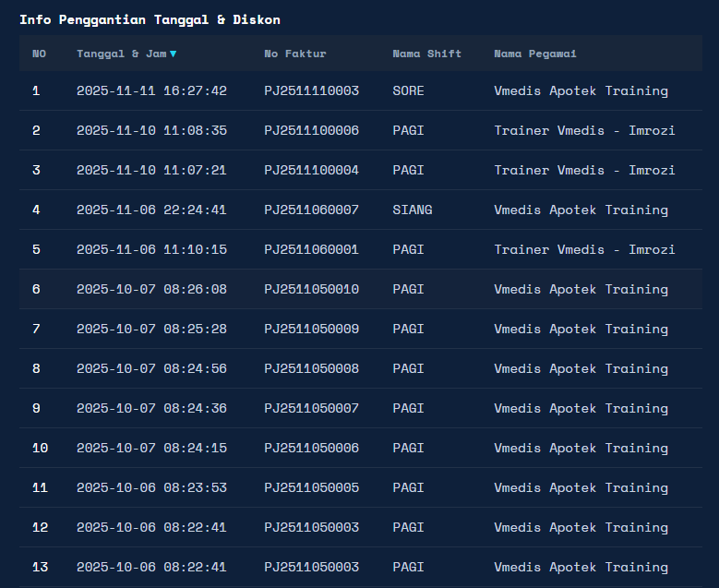Click the Nama Shift column header
Screen dimensions: 719x588
click(x=426, y=54)
